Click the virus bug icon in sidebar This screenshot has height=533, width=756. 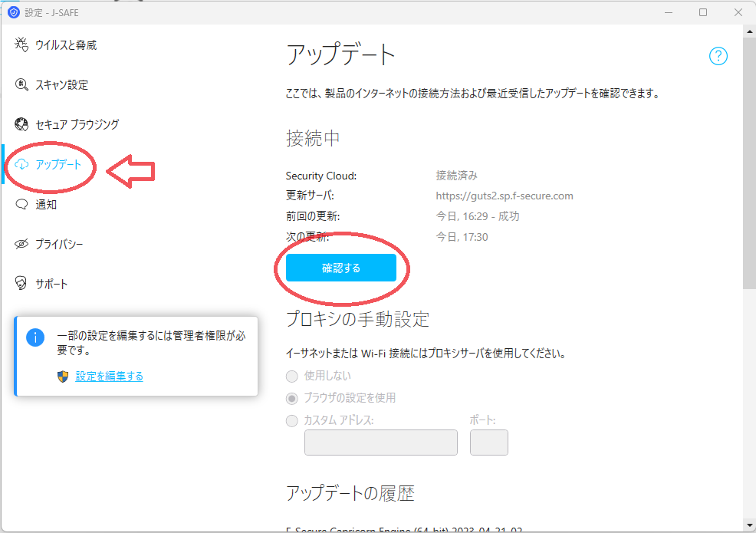21,44
